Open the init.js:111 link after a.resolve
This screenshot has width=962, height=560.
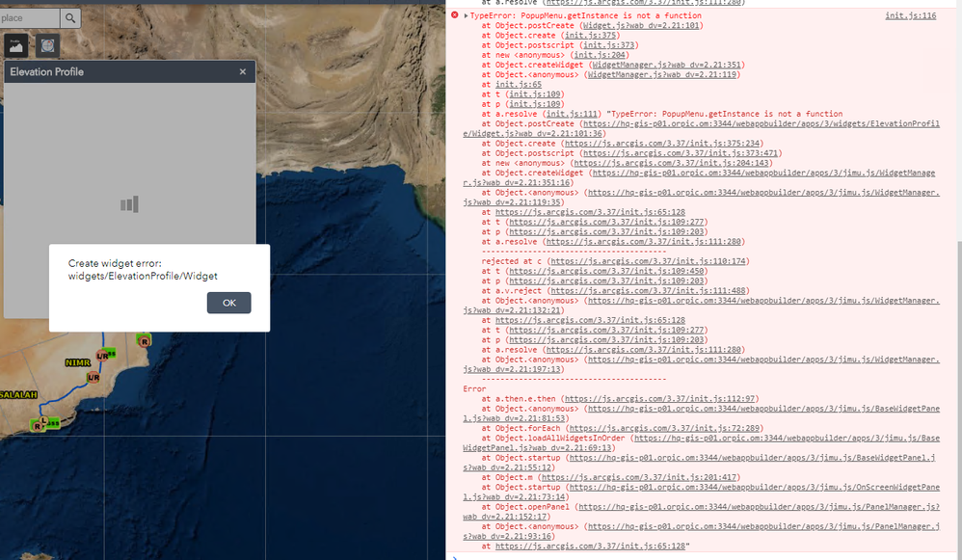(x=572, y=114)
